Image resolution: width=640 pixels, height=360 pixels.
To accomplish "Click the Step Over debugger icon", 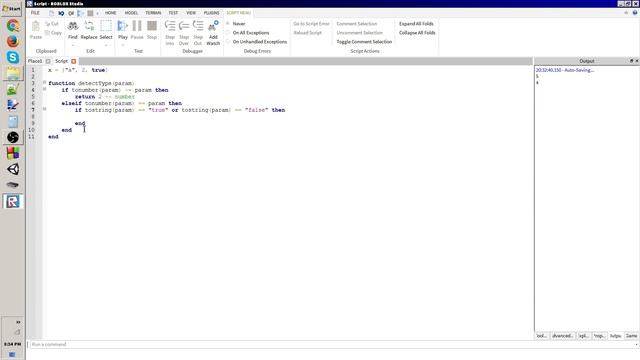I will coord(184,27).
